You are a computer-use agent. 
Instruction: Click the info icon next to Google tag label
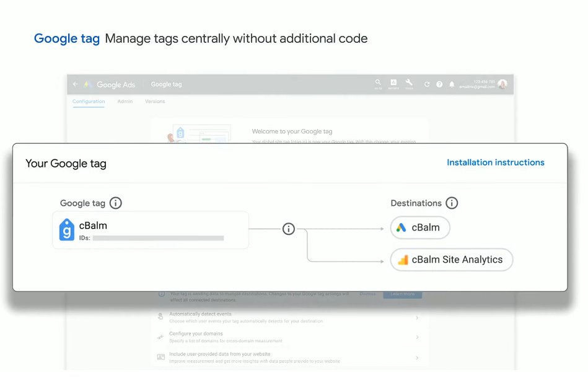point(115,203)
